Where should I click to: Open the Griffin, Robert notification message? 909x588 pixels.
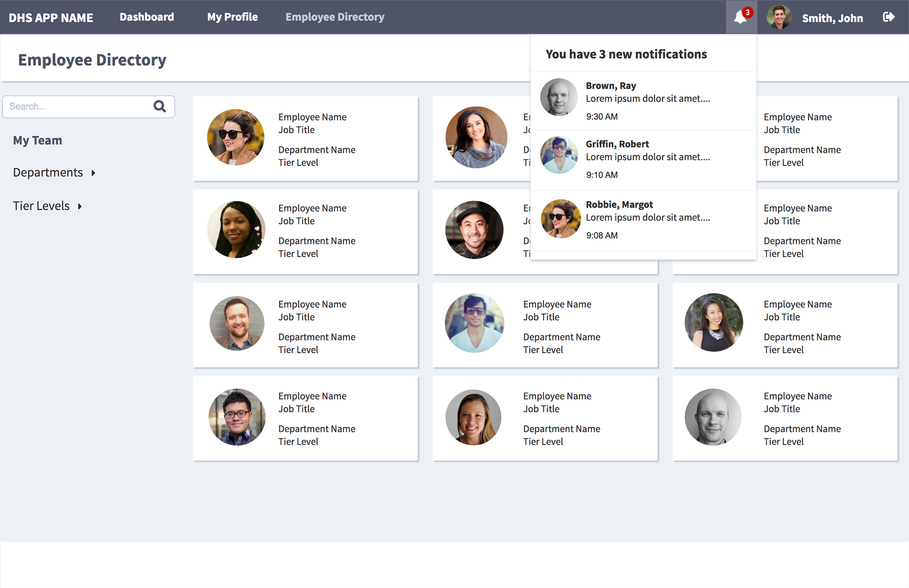tap(648, 157)
